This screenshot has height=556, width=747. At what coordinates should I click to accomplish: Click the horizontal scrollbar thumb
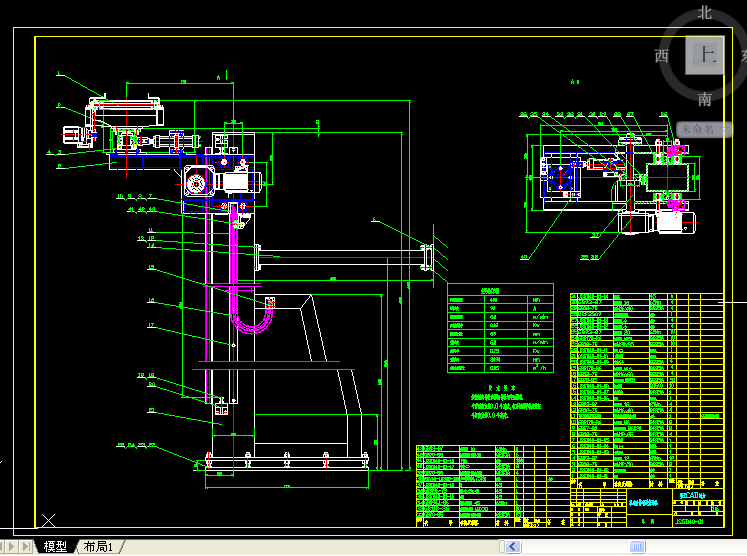tap(637, 546)
